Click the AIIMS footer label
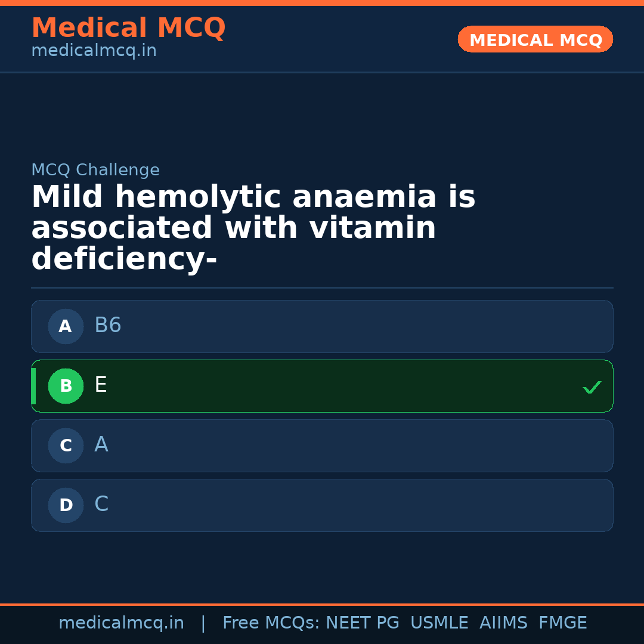644x644 pixels. (504, 623)
